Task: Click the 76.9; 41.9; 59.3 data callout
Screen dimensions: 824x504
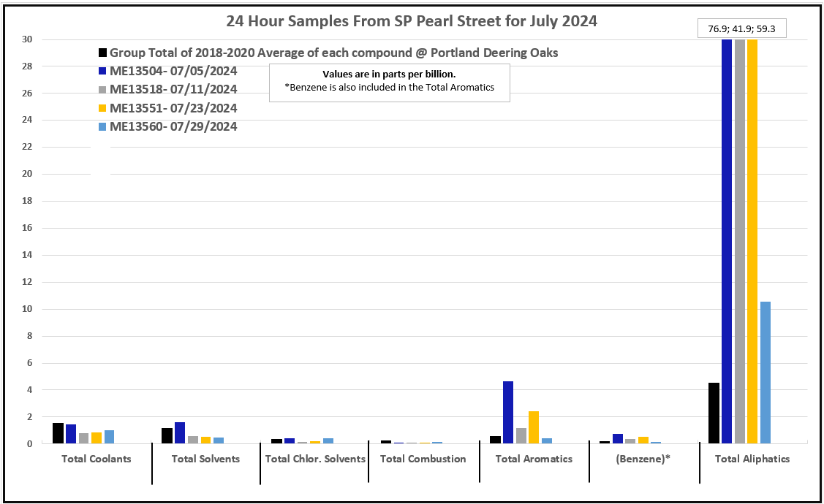Action: point(741,28)
